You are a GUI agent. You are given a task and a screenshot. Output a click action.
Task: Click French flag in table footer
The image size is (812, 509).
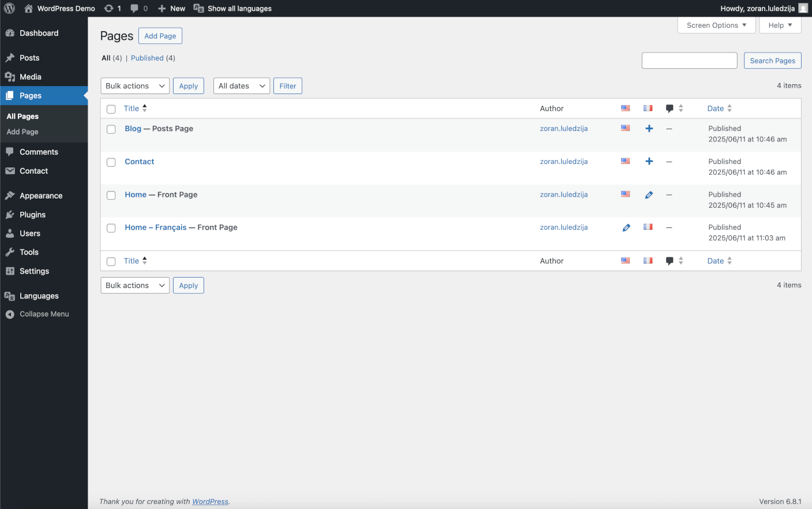(x=648, y=260)
